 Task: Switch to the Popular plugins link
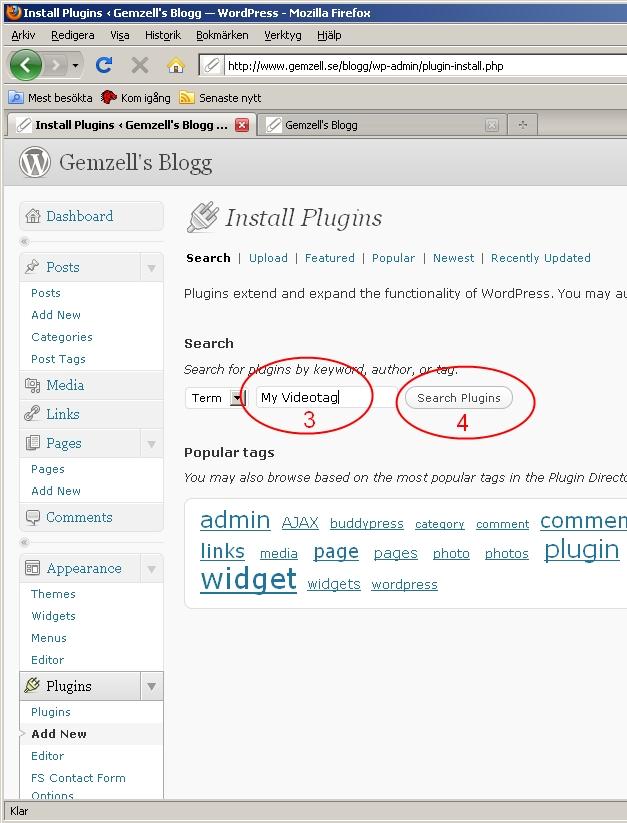[x=393, y=258]
